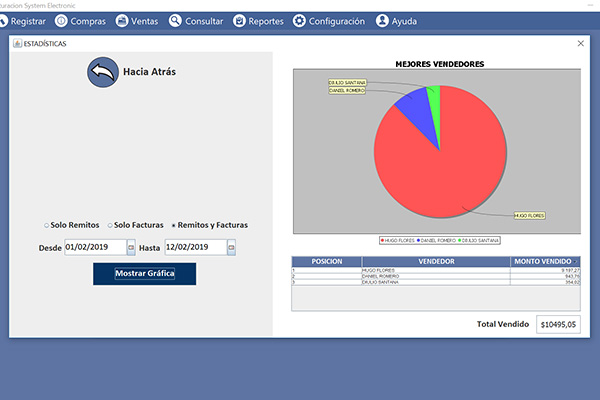Sort by the Monto Vendido column header
600x400 pixels.
point(544,261)
